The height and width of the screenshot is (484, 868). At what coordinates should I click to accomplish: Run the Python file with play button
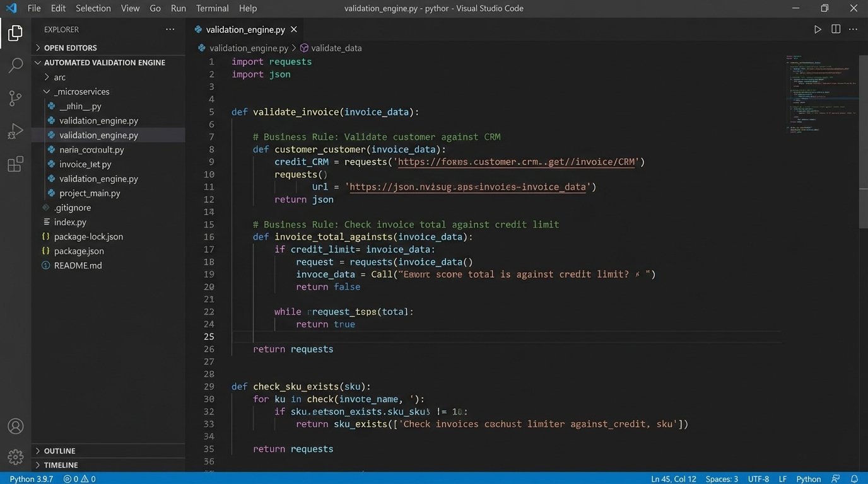pyautogui.click(x=818, y=29)
